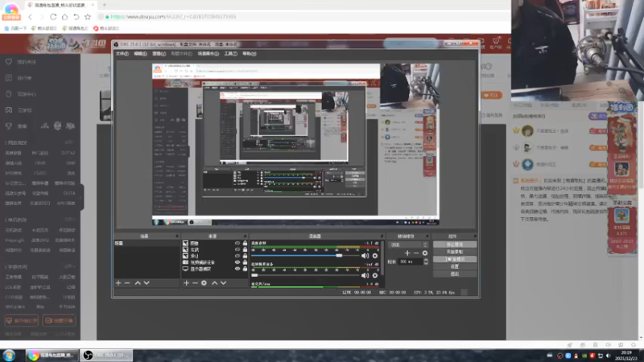The height and width of the screenshot is (362, 644).
Task: Click the heart icon in Douyu sidebar
Action: pos(9,62)
